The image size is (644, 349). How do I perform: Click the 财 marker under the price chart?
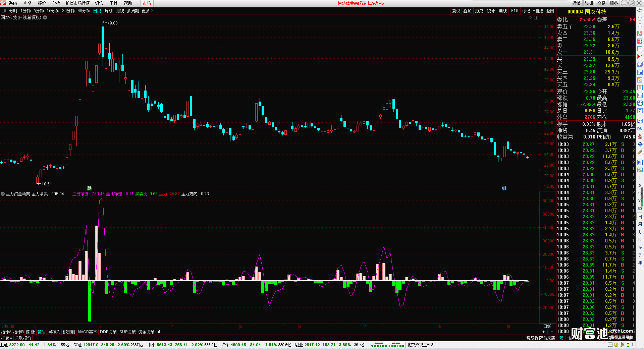pos(504,188)
